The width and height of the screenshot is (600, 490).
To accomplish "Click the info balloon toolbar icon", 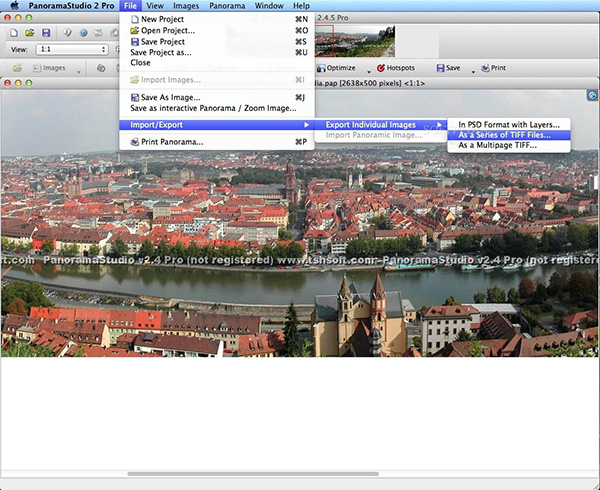I will pos(68,33).
